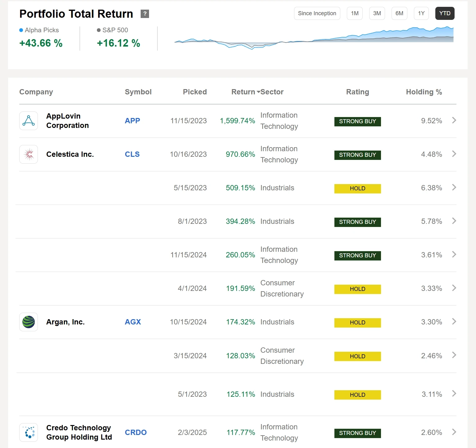This screenshot has height=448, width=476.
Task: Click Argan's HOLD rating badge
Action: [x=357, y=323]
